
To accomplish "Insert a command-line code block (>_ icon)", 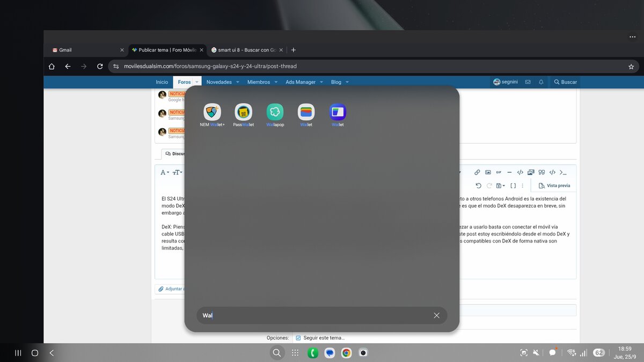I will (563, 172).
